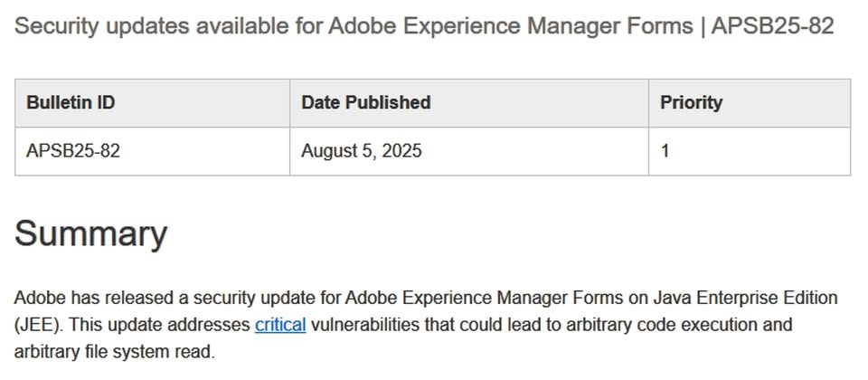Click the "Bulletin ID" column header
The image size is (868, 380).
(x=71, y=103)
